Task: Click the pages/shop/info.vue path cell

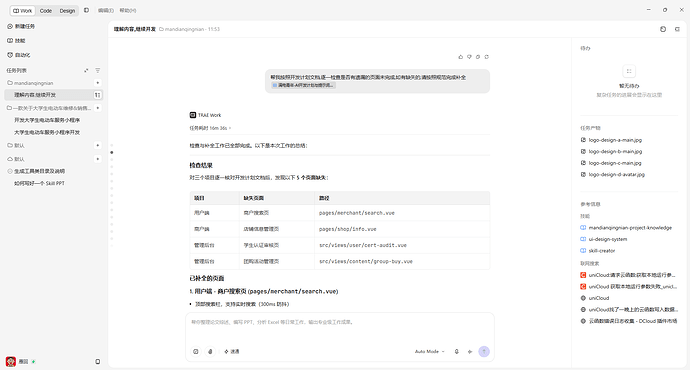Action: click(x=348, y=229)
